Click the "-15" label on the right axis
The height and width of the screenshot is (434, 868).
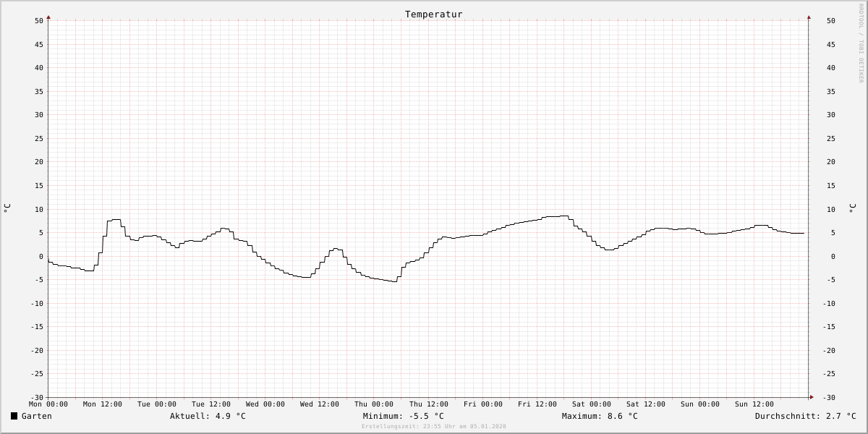pos(830,326)
